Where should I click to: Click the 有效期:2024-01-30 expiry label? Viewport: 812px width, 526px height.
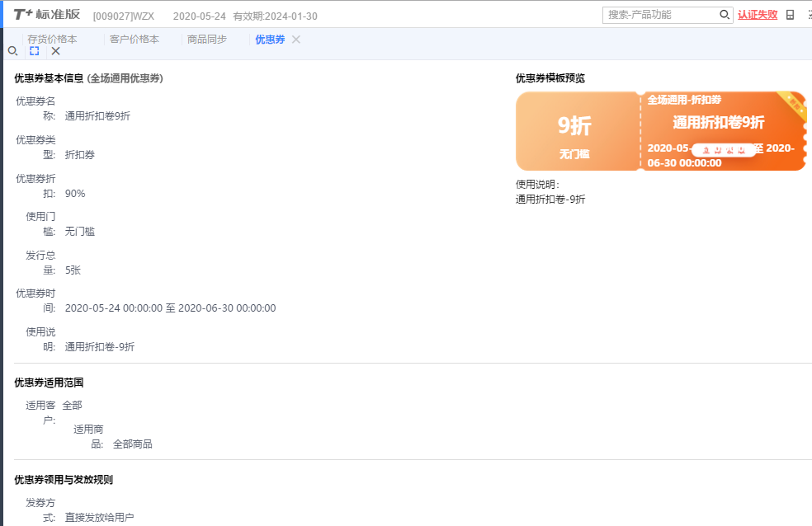tap(275, 16)
